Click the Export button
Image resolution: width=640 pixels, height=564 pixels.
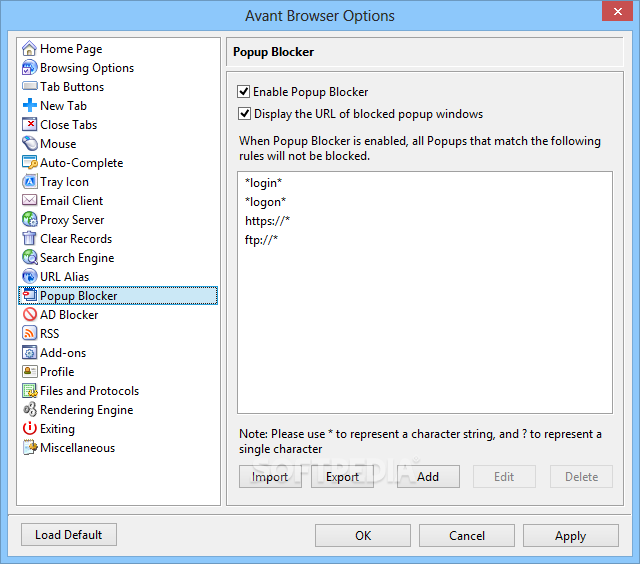pyautogui.click(x=342, y=477)
